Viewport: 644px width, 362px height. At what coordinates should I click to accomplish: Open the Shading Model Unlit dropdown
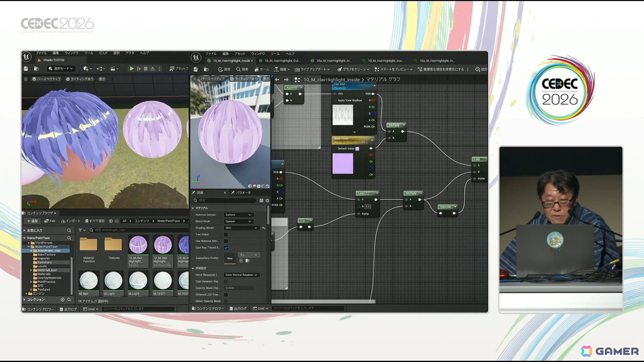point(241,228)
